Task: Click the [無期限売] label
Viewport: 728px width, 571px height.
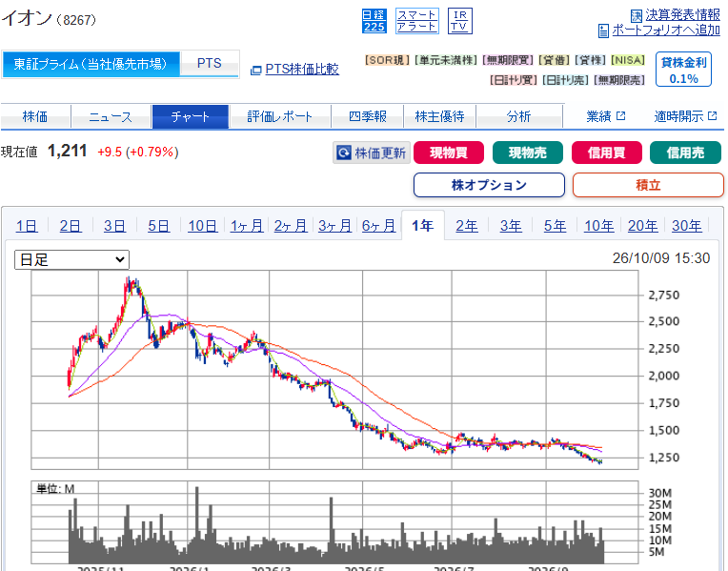Action: (619, 80)
